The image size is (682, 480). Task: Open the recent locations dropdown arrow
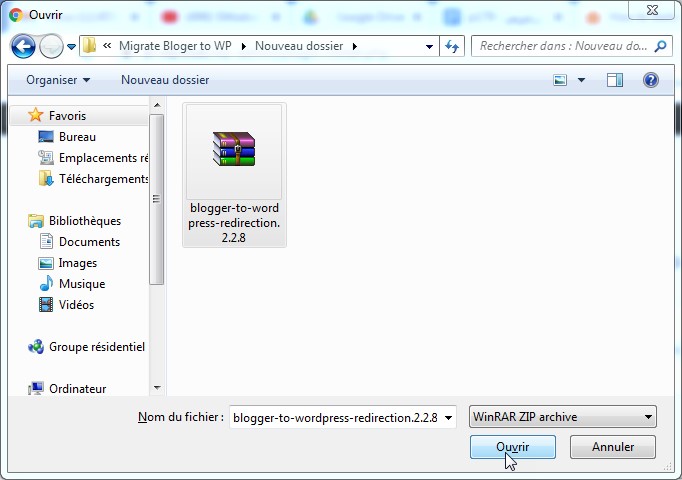(x=71, y=47)
